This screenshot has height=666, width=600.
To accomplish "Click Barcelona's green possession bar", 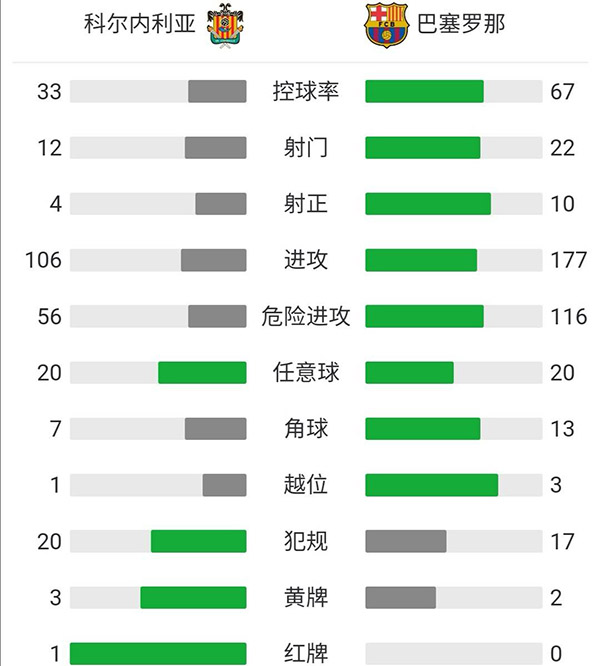I will [x=424, y=92].
